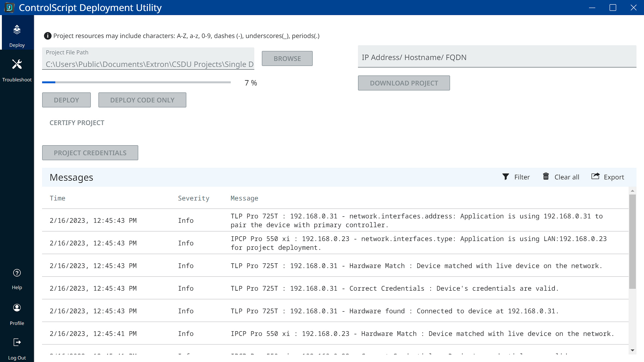Click the Project File Path input field
This screenshot has width=644, height=362.
coord(149,64)
